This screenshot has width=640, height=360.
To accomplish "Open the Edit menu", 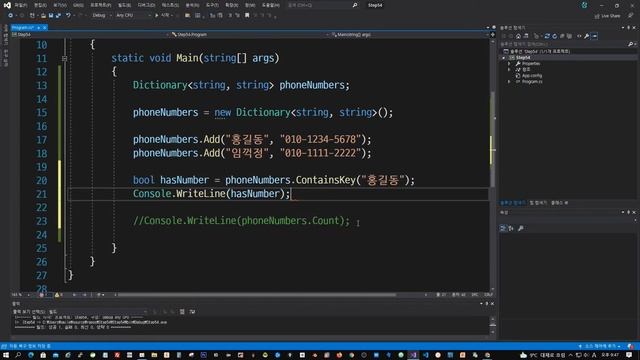I will pos(40,5).
